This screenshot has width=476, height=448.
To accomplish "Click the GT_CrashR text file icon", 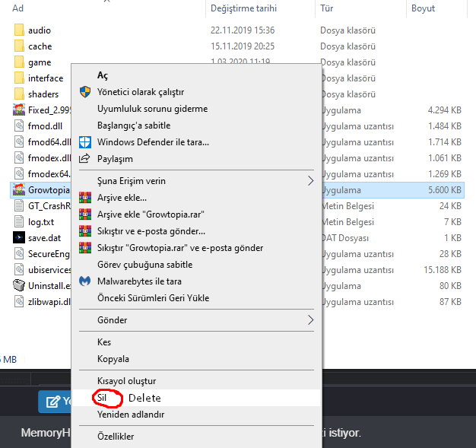I will pos(19,206).
